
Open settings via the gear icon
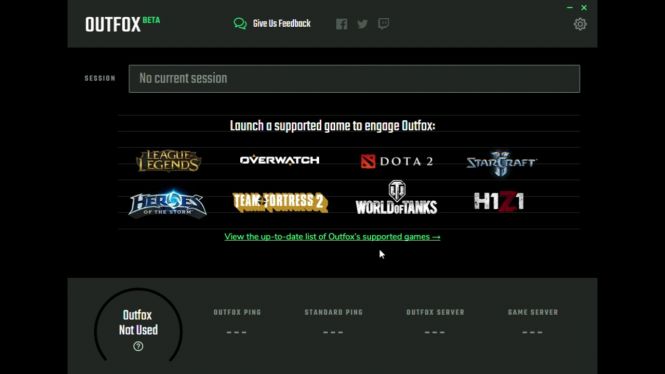click(580, 24)
